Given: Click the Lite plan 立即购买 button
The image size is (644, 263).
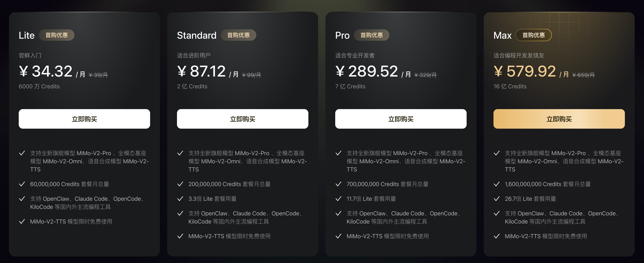Looking at the screenshot, I should click(x=84, y=119).
